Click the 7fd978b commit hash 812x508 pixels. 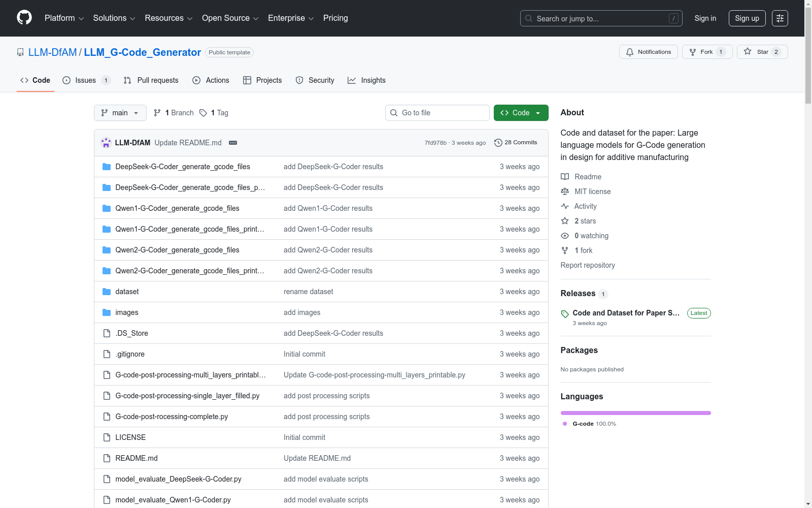click(435, 143)
